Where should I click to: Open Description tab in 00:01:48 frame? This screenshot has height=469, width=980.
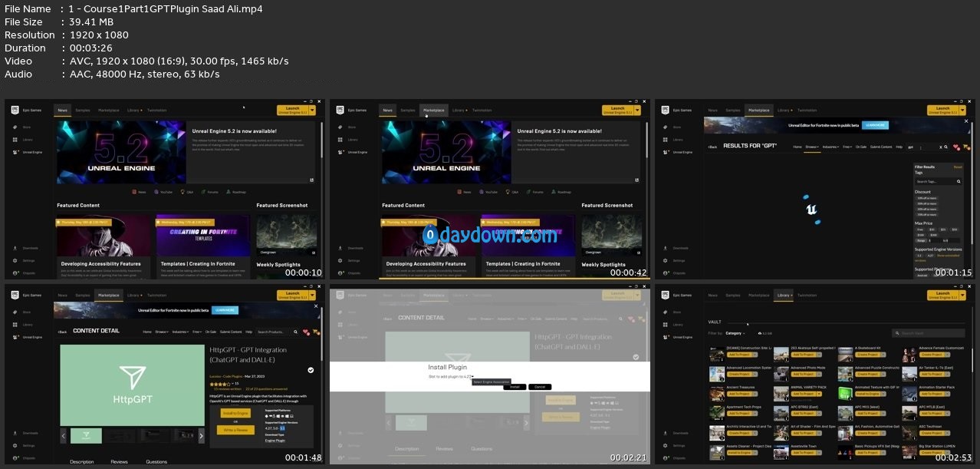coord(82,461)
